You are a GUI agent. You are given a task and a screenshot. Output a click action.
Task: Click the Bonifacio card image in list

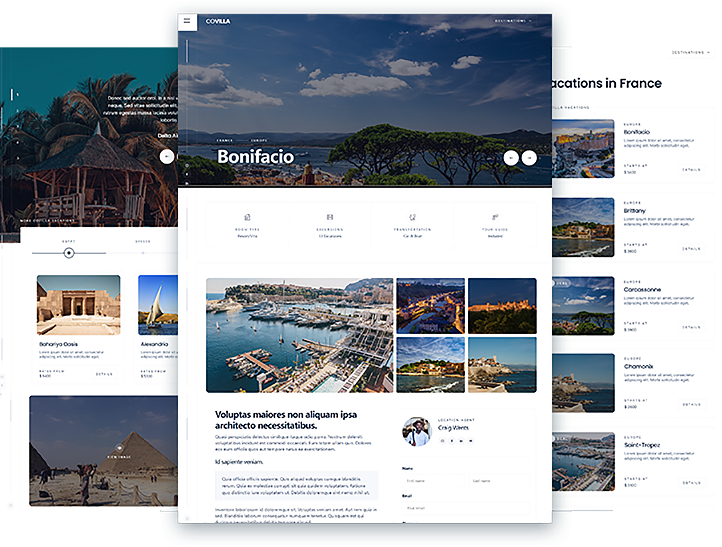coord(583,149)
